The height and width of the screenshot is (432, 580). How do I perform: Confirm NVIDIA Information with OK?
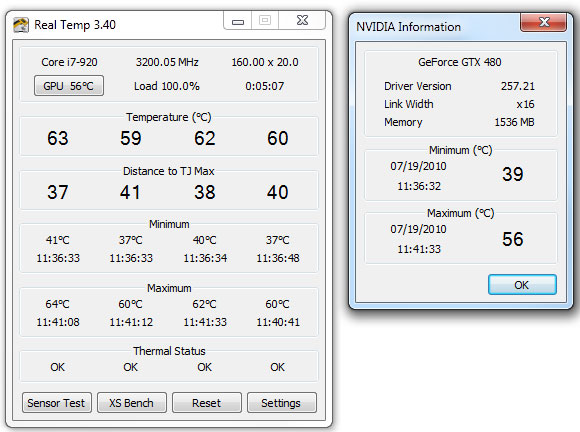(522, 285)
